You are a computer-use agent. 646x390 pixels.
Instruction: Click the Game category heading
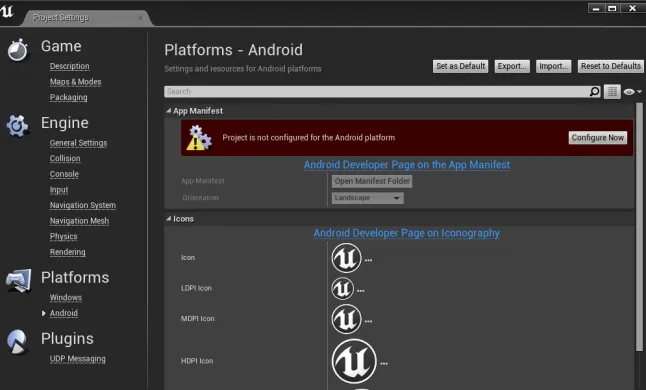(x=61, y=46)
